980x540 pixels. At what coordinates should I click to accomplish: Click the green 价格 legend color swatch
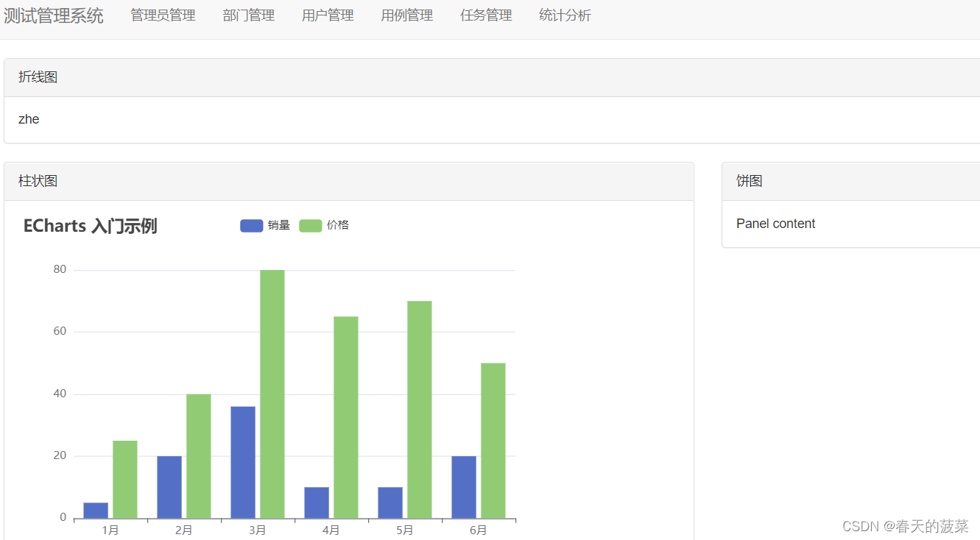[x=310, y=225]
